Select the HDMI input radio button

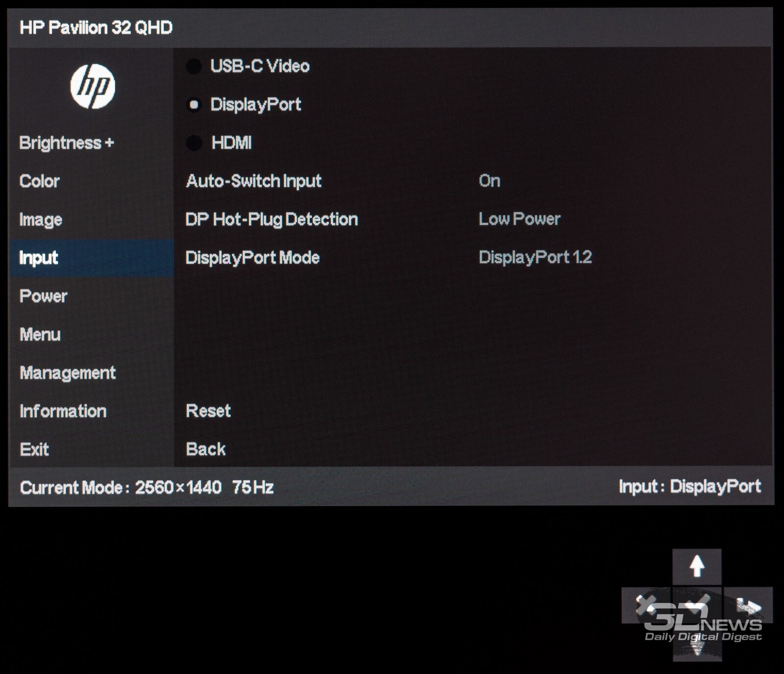coord(194,143)
